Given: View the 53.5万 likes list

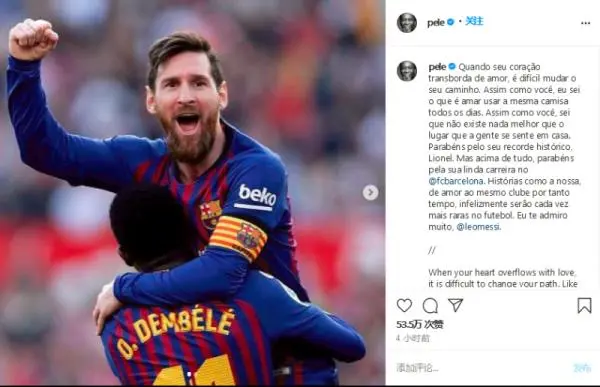Looking at the screenshot, I should 420,325.
